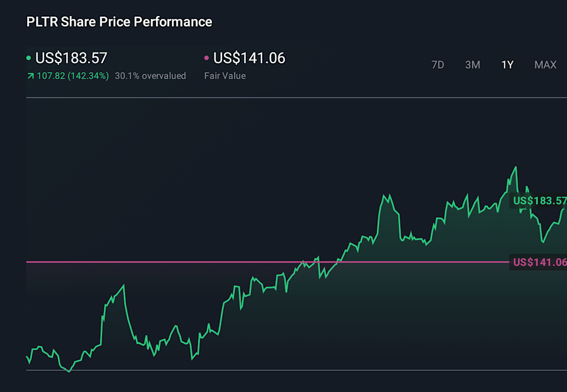Click the 30.1% overvalued label
Image resolution: width=567 pixels, height=392 pixels.
150,76
